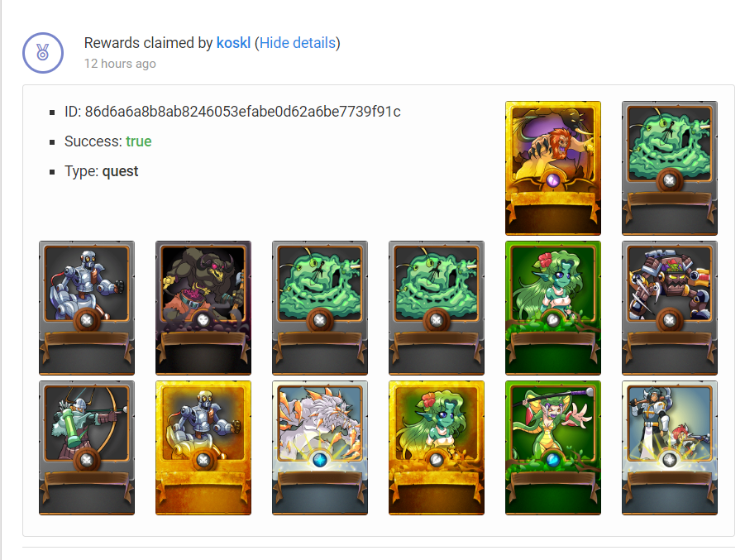Click the purple element badge on lion card

(x=553, y=180)
